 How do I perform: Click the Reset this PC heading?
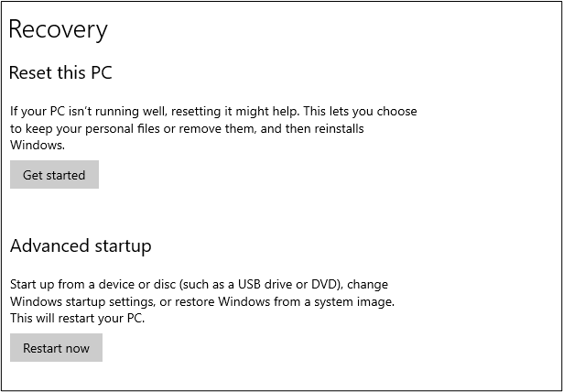[60, 72]
